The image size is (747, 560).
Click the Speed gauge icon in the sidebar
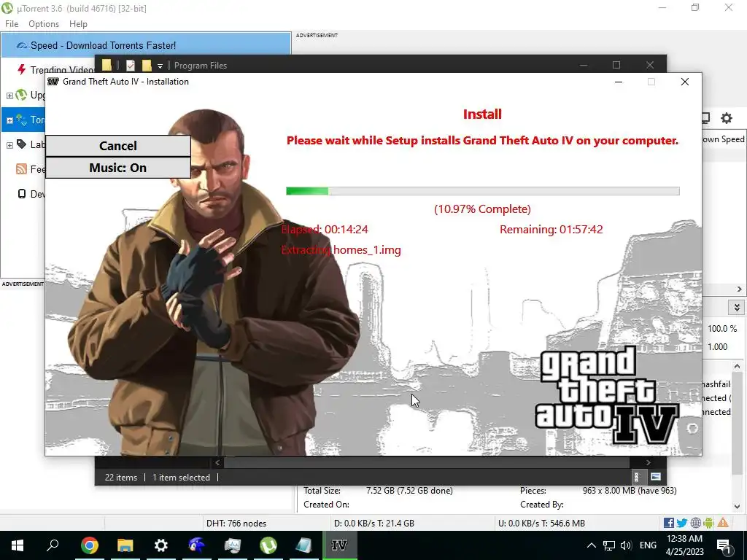[x=21, y=46]
